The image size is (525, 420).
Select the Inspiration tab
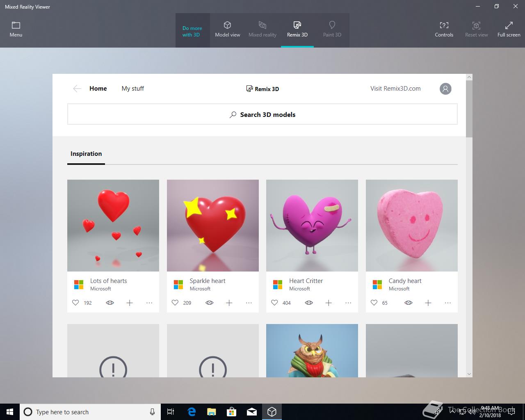pyautogui.click(x=86, y=154)
